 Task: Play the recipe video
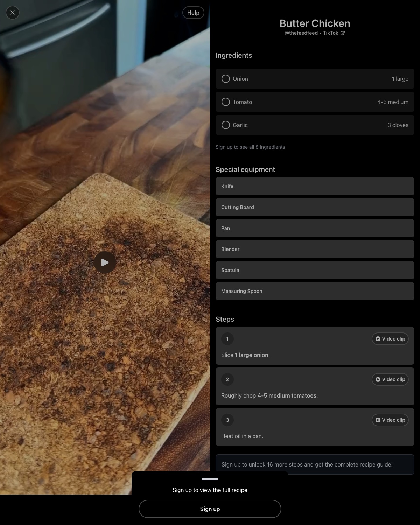click(x=105, y=262)
